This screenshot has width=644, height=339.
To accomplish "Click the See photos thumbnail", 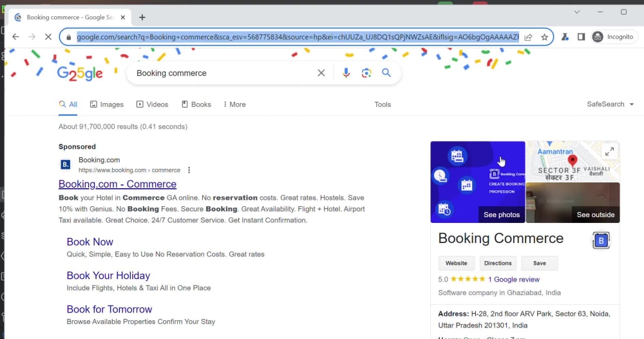I will point(478,182).
